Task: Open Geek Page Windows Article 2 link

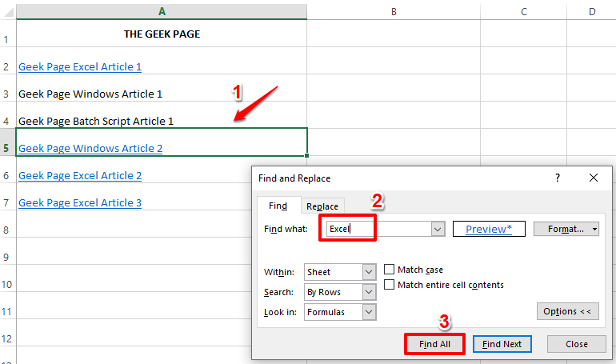Action: click(90, 149)
